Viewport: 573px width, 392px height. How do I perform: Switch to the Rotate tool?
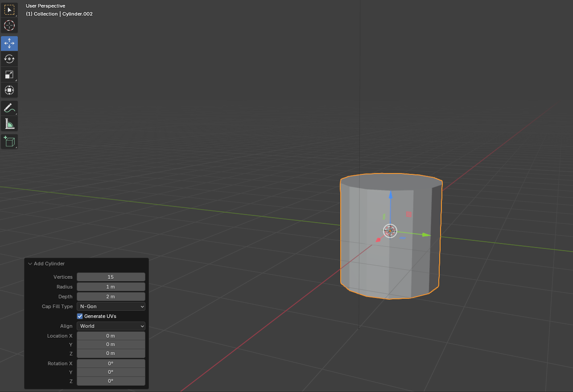tap(9, 59)
